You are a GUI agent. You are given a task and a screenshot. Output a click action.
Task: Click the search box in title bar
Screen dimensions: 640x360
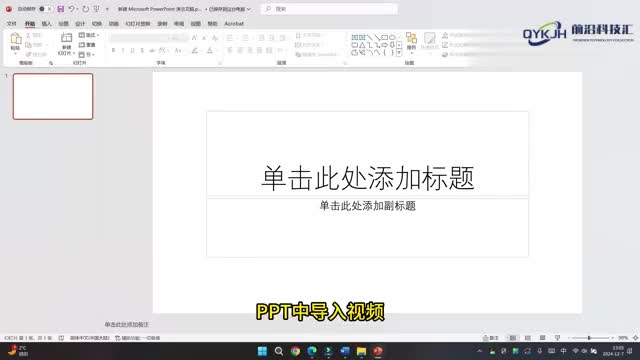(329, 9)
